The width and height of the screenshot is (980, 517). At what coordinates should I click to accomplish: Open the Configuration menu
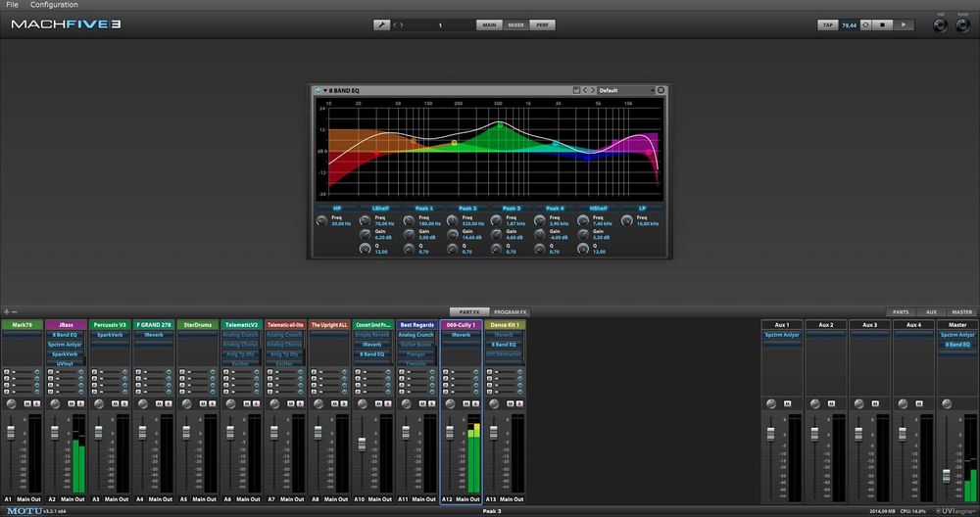[x=54, y=4]
